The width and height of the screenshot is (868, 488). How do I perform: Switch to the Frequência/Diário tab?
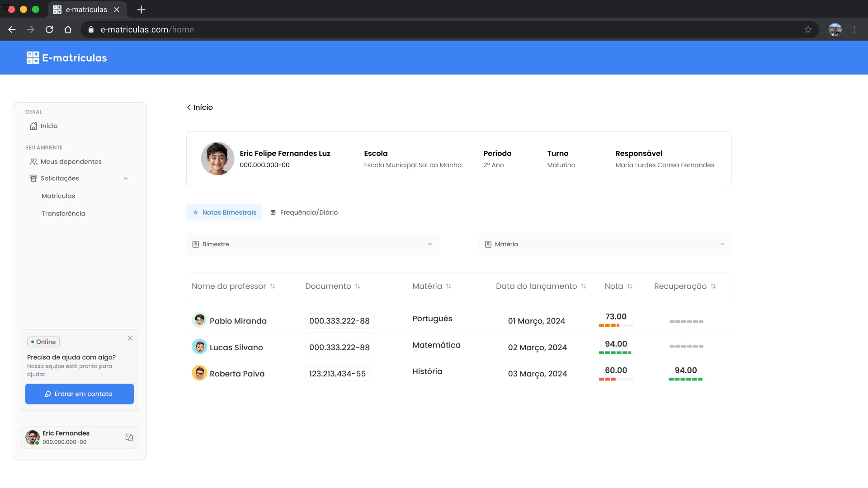tap(304, 212)
